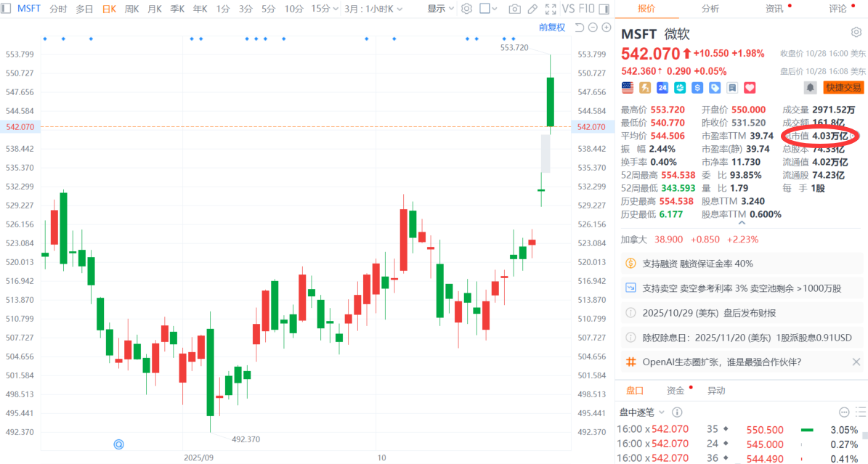Zoom in chart with plus icon

tap(607, 28)
